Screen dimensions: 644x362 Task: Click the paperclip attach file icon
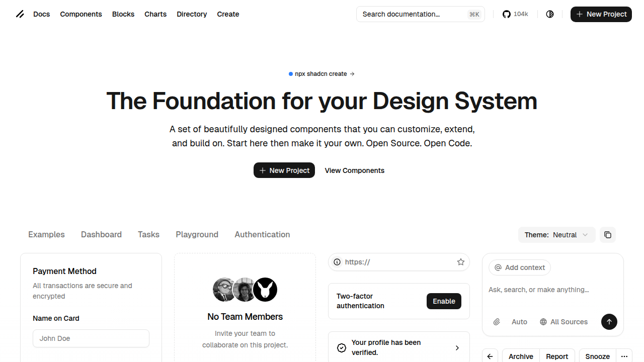tap(497, 322)
